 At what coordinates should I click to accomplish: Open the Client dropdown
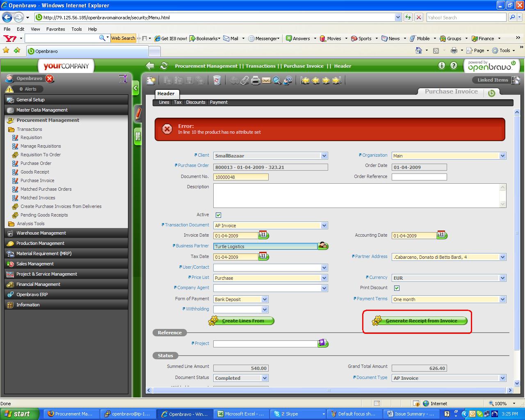coord(324,156)
